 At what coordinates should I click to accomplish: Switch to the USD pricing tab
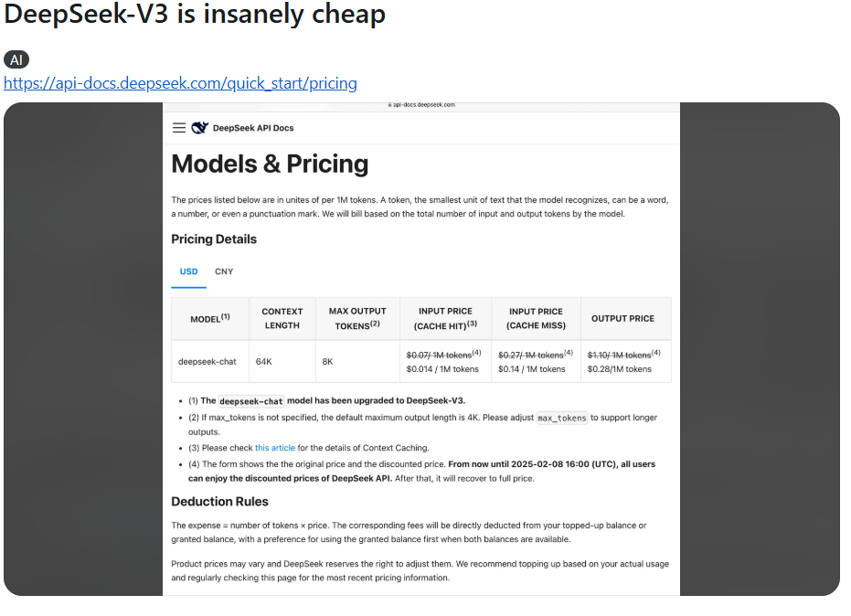click(x=188, y=271)
